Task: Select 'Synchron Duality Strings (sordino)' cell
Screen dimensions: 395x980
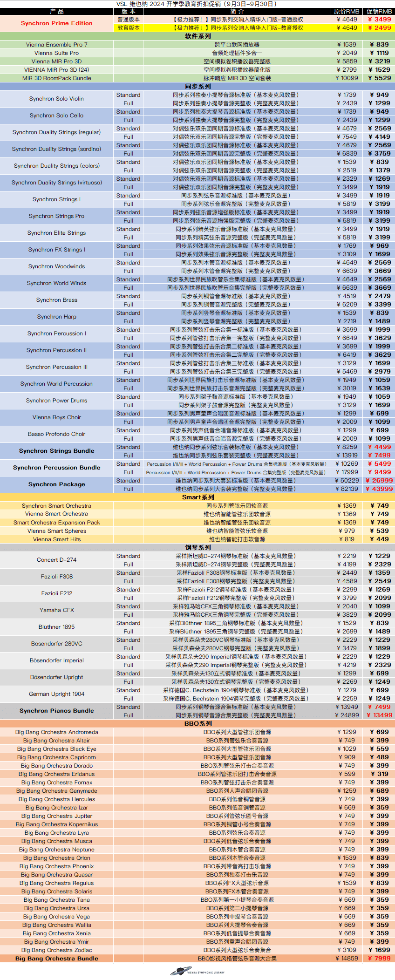Action: [57, 149]
